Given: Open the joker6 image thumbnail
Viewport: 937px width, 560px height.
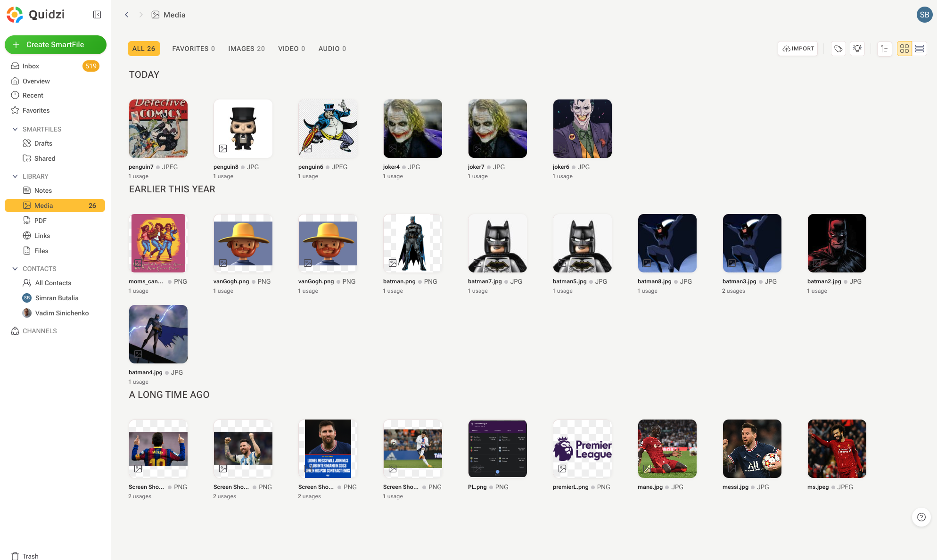Looking at the screenshot, I should click(x=583, y=129).
